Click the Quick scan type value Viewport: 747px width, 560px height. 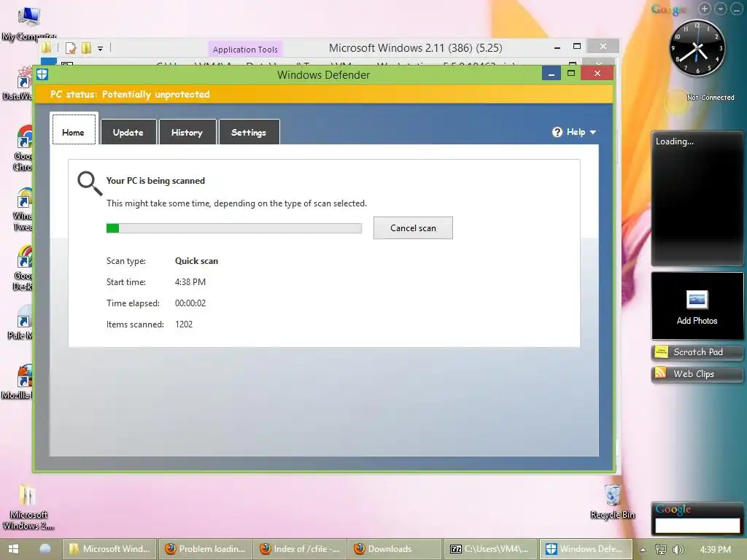tap(196, 261)
